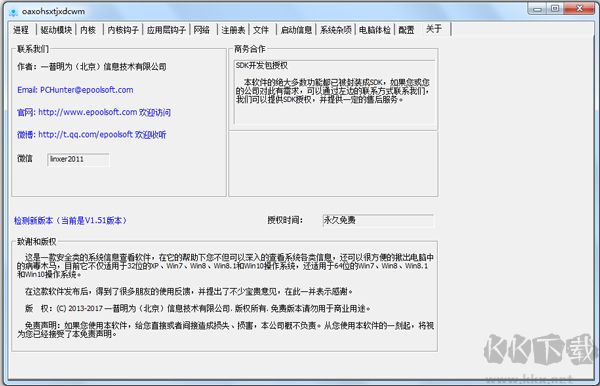Open the 系统杂项 tab

tap(336, 30)
